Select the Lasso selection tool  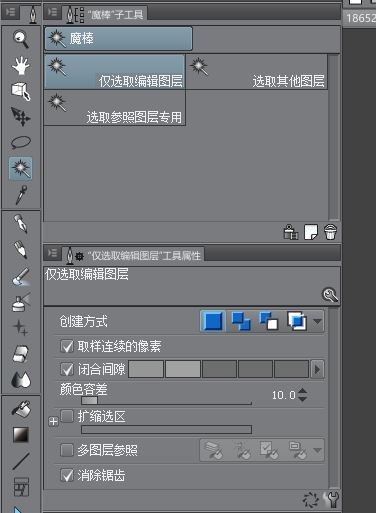point(21,142)
